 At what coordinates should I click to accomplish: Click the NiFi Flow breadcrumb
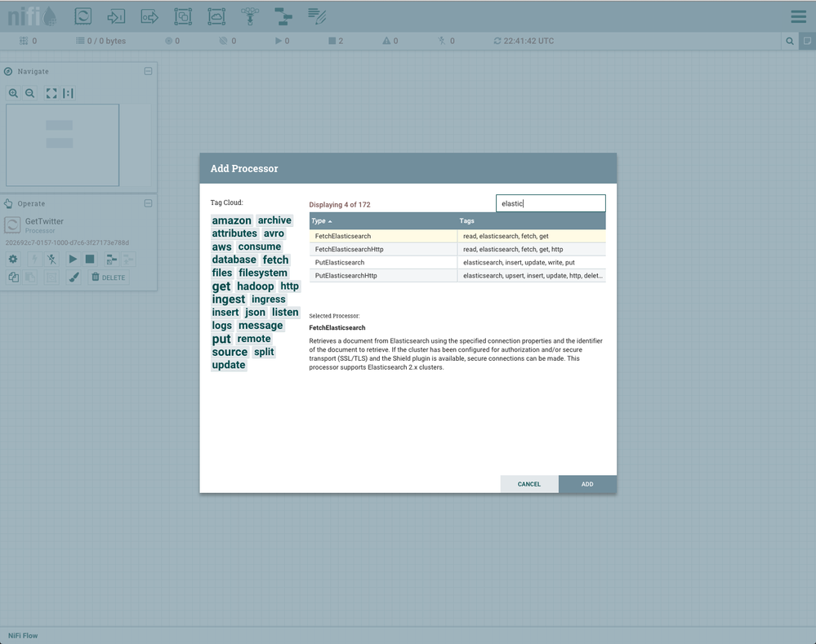point(23,636)
